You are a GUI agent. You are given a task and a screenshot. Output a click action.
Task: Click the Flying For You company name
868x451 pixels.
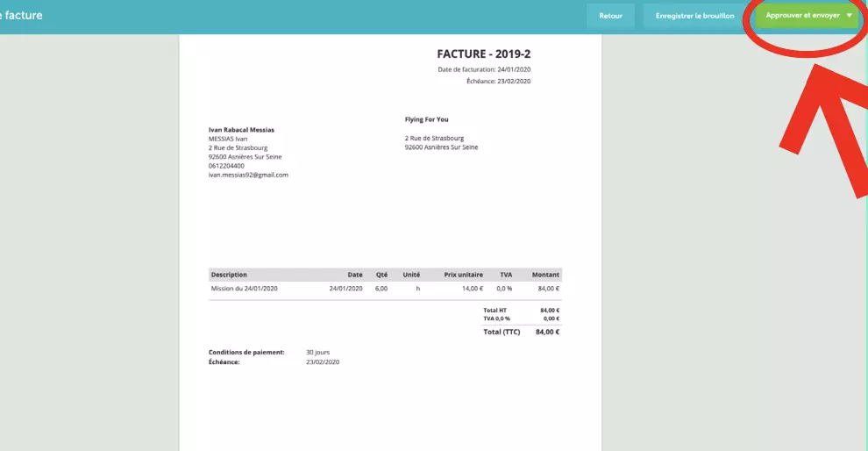[426, 119]
